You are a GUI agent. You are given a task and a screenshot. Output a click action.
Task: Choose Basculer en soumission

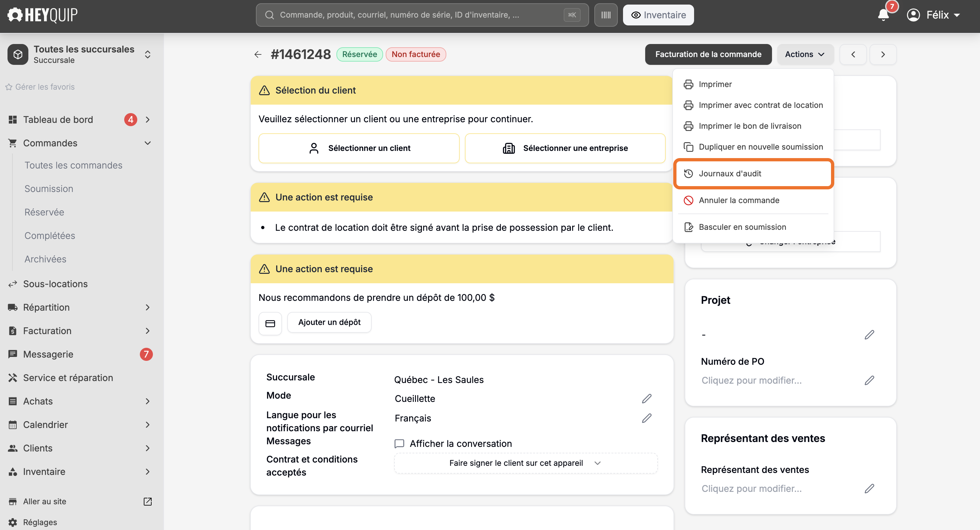pos(754,227)
